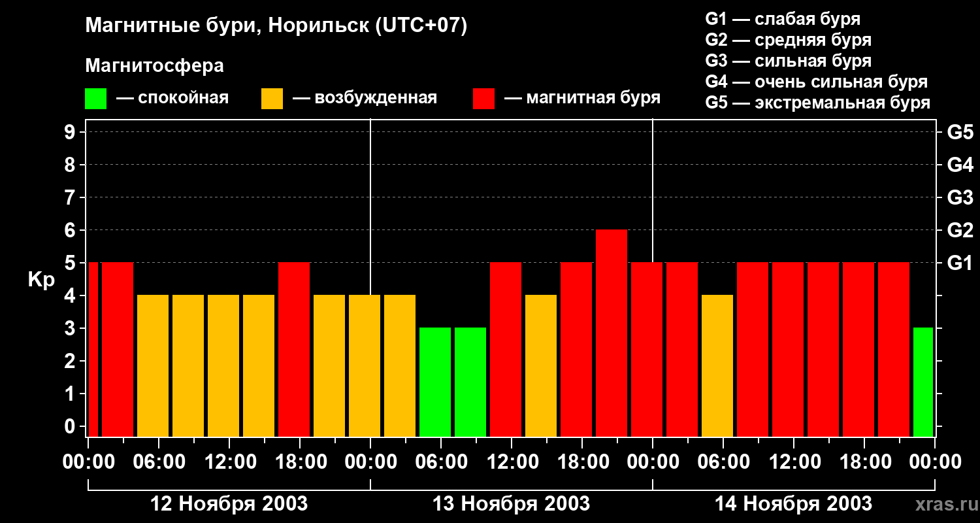Select the narrow red bar at the start of 12 November
The image size is (980, 523).
tap(93, 349)
